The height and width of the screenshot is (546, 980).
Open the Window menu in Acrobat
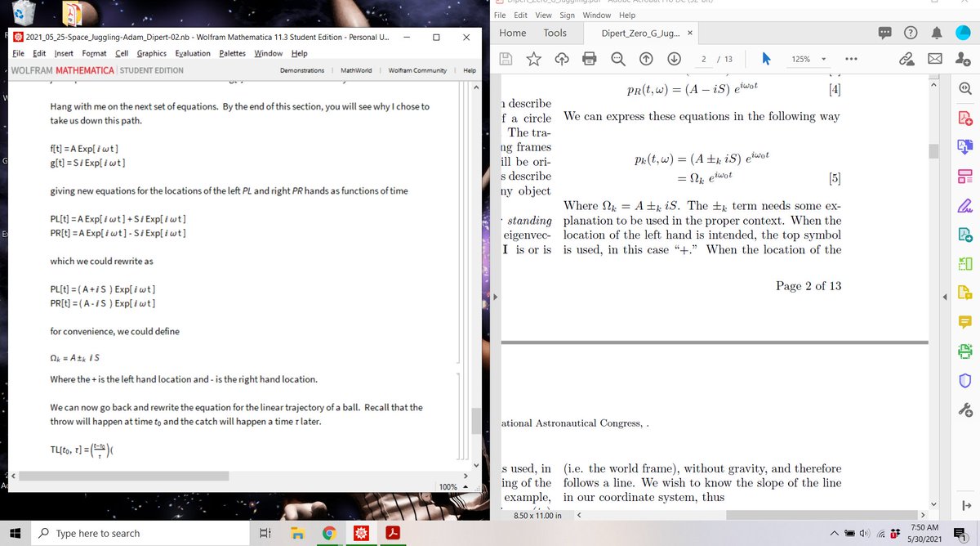coord(597,15)
